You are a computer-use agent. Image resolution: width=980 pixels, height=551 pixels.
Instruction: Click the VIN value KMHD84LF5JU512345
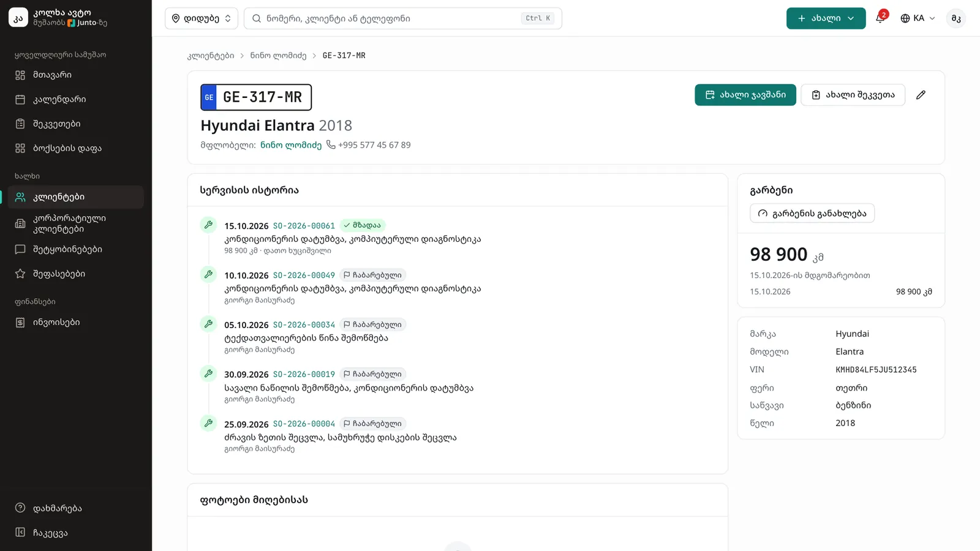click(x=876, y=370)
